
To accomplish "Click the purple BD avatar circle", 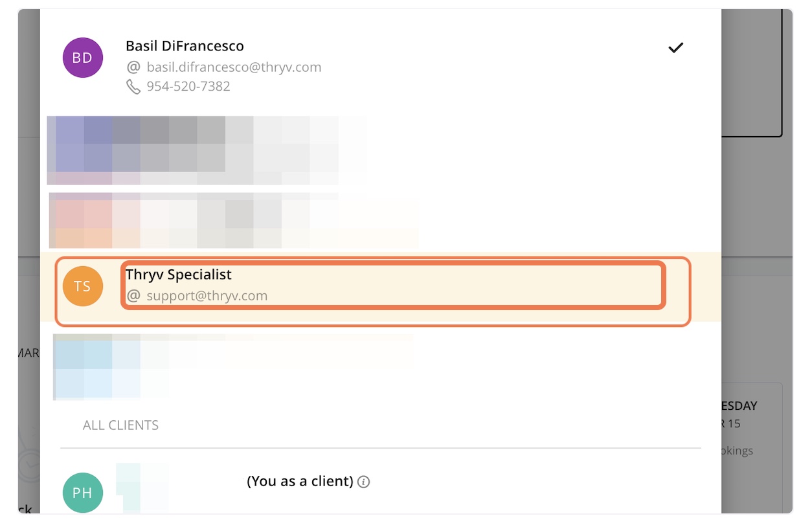I will (82, 58).
